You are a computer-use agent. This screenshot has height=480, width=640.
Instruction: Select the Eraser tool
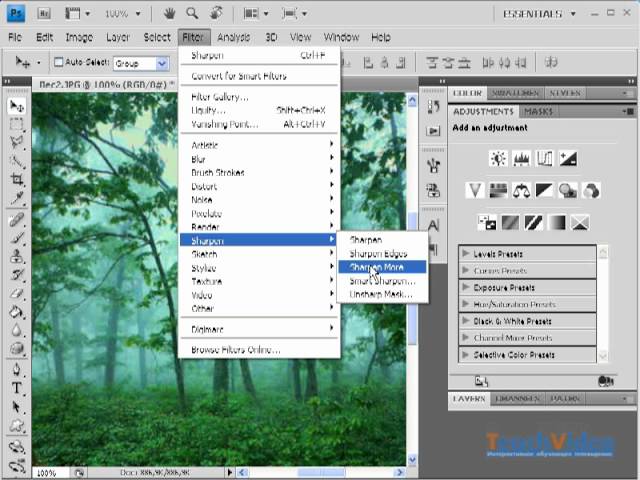pyautogui.click(x=16, y=293)
